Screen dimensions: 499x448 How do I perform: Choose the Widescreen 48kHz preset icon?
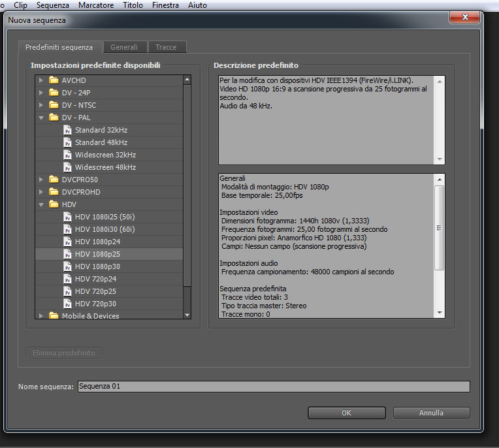(x=67, y=167)
